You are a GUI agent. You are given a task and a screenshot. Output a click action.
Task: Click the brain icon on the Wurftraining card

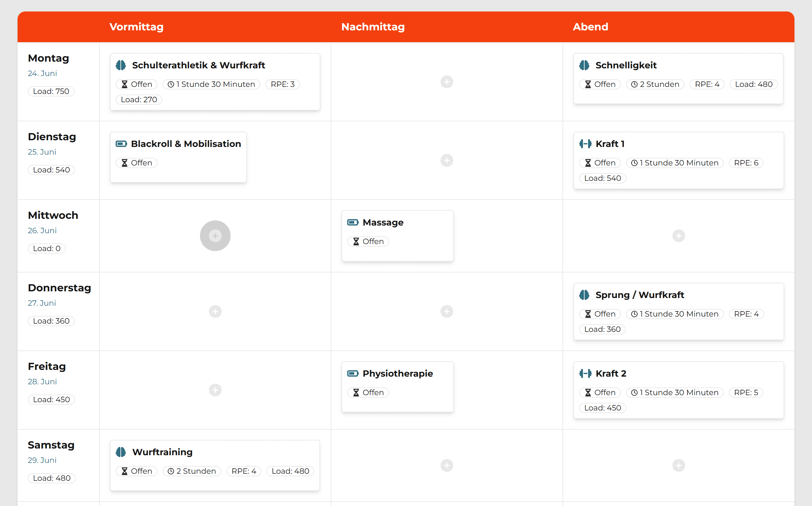(121, 452)
